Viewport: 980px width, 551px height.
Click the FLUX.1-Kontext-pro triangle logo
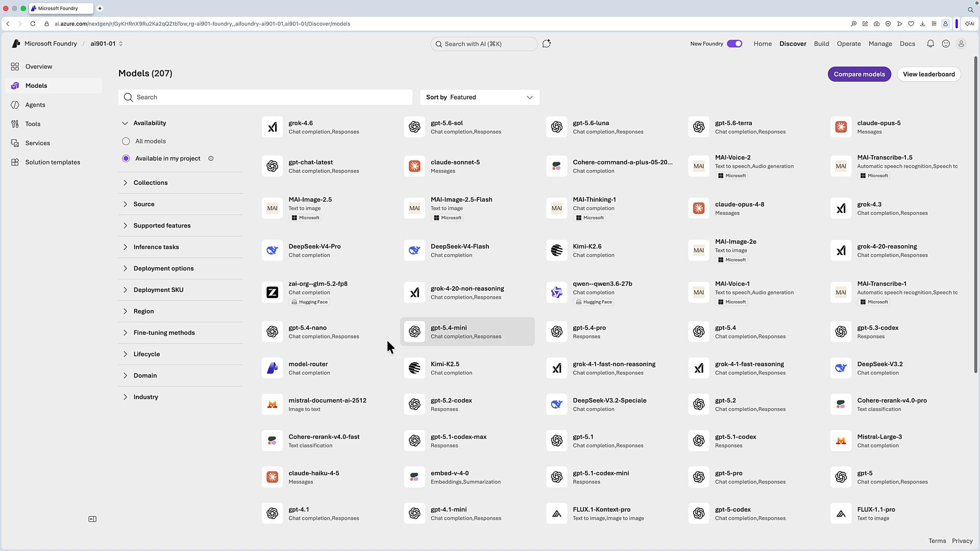pos(557,514)
